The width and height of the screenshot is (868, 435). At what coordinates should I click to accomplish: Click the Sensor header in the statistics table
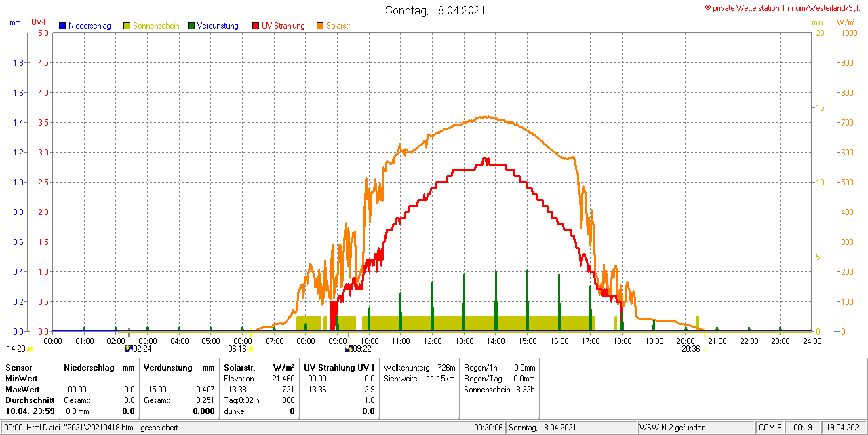click(18, 367)
